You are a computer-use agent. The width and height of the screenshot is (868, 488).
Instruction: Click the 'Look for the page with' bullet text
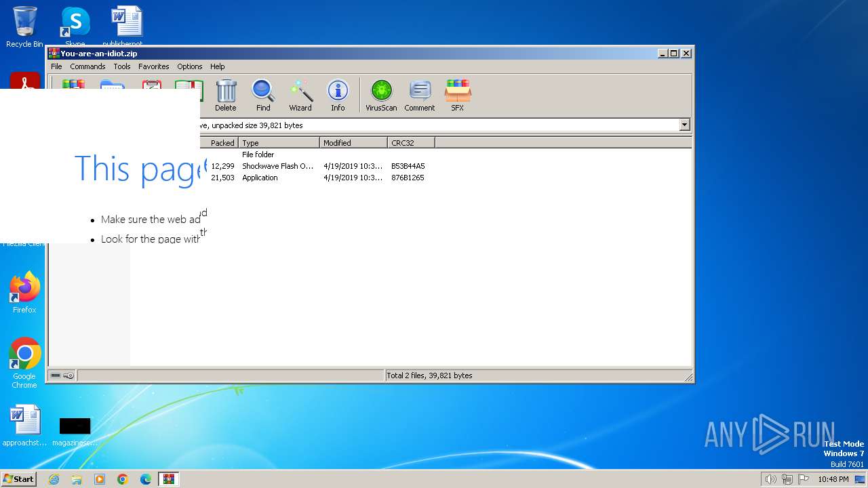pos(151,239)
